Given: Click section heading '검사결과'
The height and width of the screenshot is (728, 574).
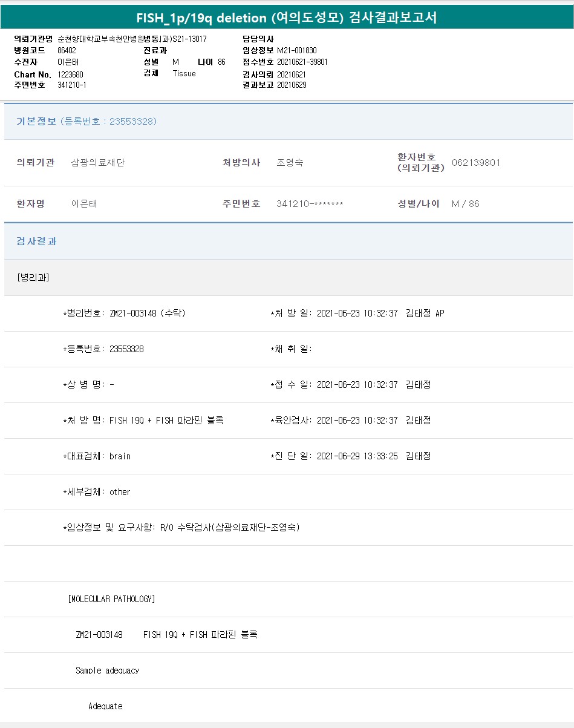Looking at the screenshot, I should click(36, 241).
